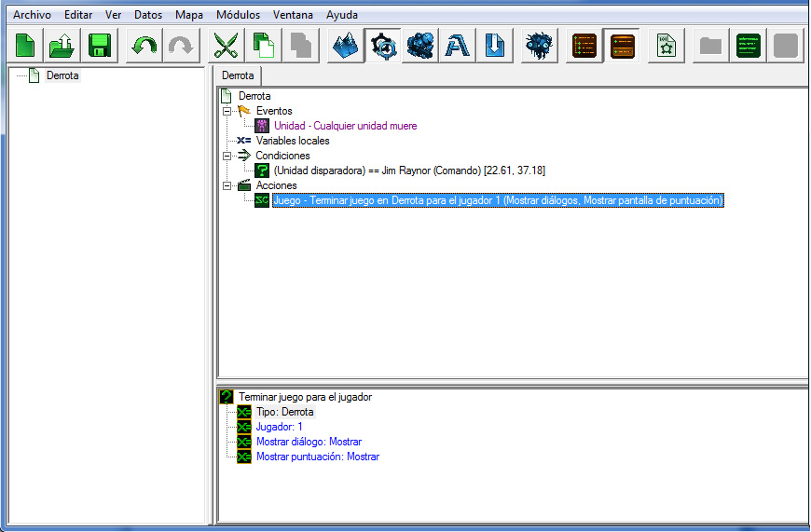Viewport: 811px width, 532px height.
Task: Collapse the Acciones node
Action: click(x=227, y=185)
